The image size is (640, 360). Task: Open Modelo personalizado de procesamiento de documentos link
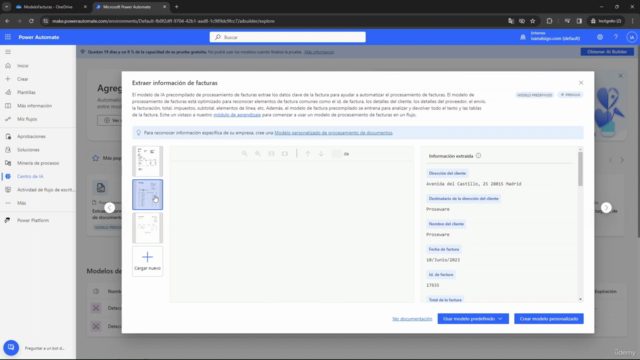pos(333,133)
